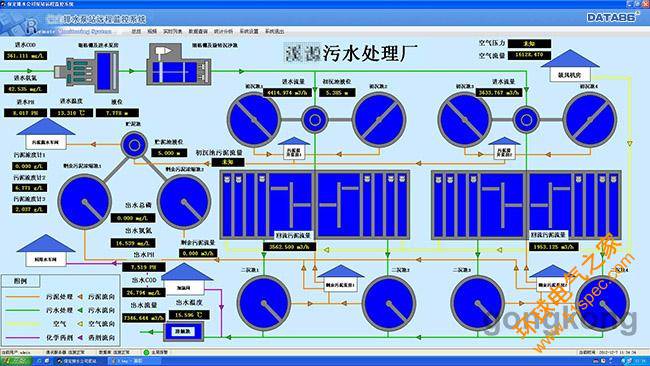Viewport: 650px width, 366px height.
Task: Click the 贮泥池 sludge storage tank circle
Action: click(134, 145)
